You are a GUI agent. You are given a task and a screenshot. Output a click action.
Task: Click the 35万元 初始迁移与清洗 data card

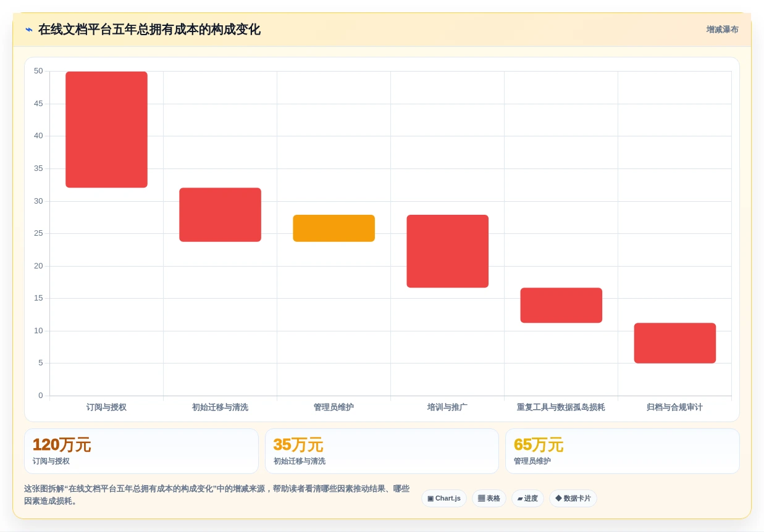[x=382, y=451]
